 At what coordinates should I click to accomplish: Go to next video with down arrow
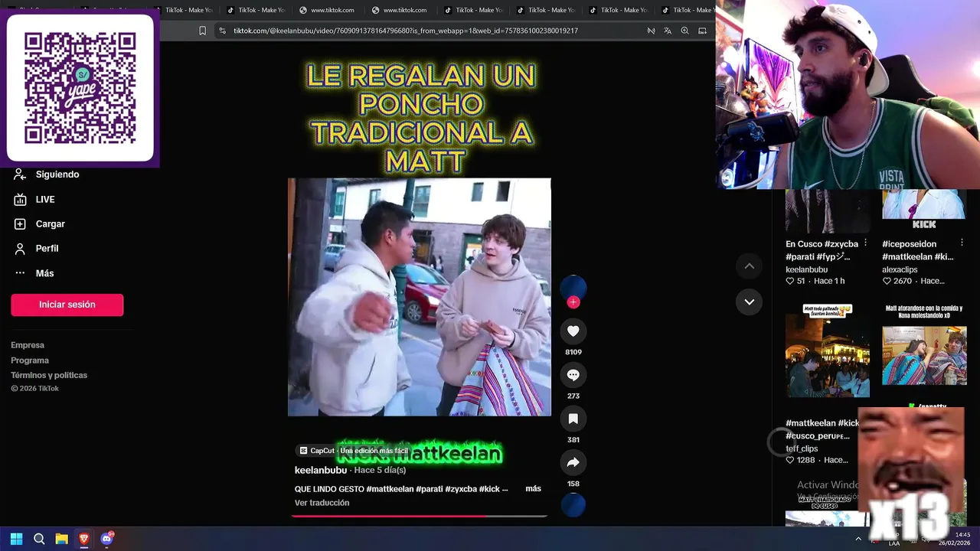(x=750, y=302)
